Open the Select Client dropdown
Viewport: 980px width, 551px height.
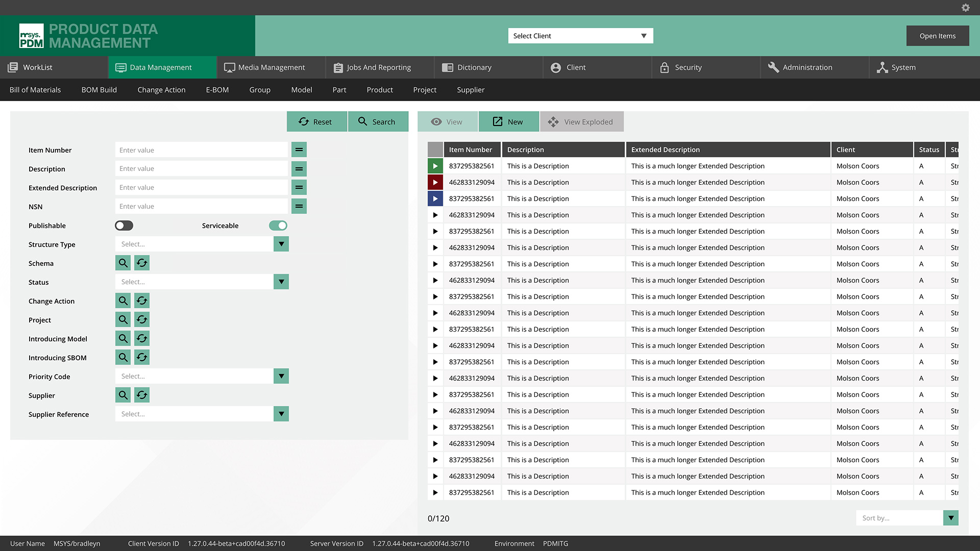(x=580, y=36)
